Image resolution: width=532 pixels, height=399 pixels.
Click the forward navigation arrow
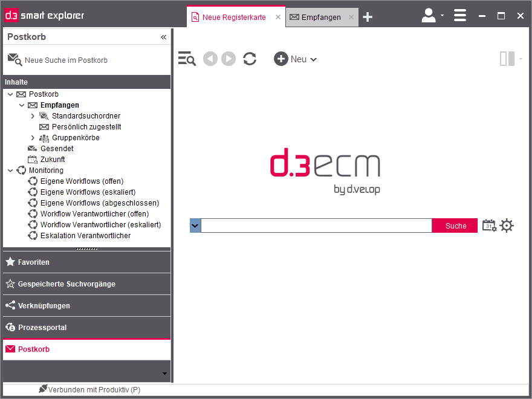(228, 59)
